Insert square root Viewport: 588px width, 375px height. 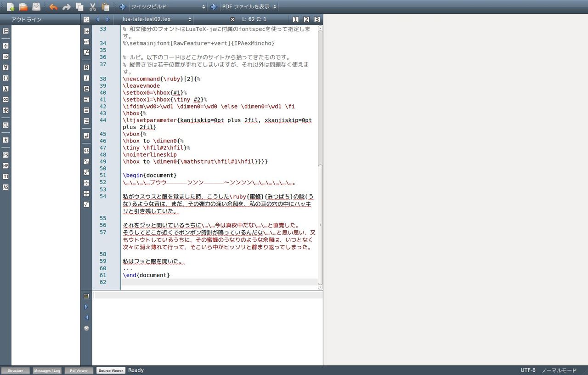[x=86, y=205]
